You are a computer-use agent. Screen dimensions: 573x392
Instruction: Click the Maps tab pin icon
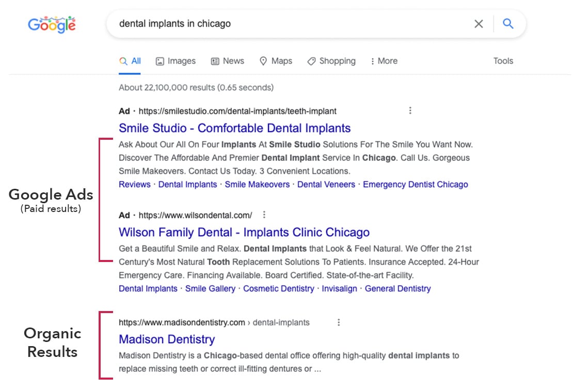click(x=263, y=61)
